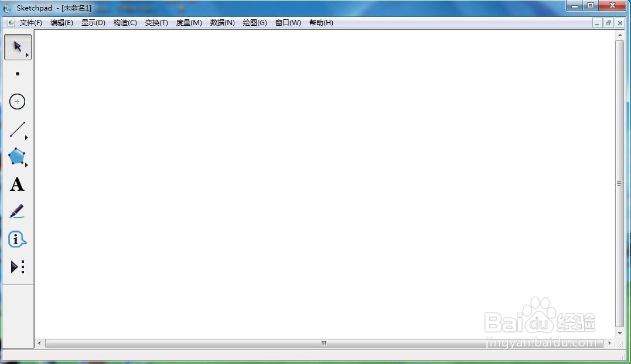The image size is (631, 364).
Task: Open the 变换(T) menu
Action: point(156,23)
